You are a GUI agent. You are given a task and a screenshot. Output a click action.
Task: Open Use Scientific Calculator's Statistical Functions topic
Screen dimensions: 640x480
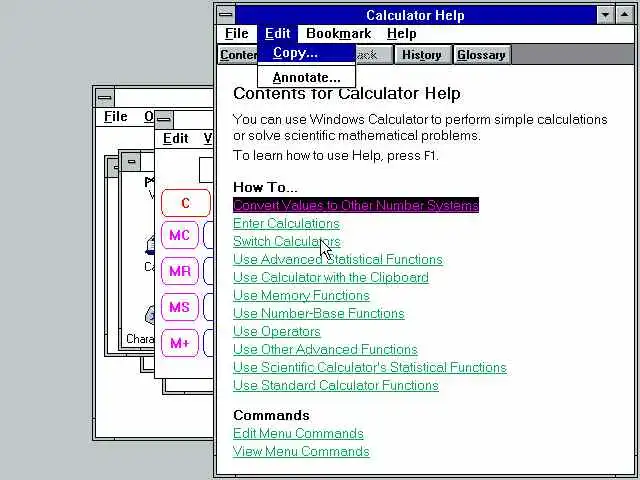pos(370,368)
